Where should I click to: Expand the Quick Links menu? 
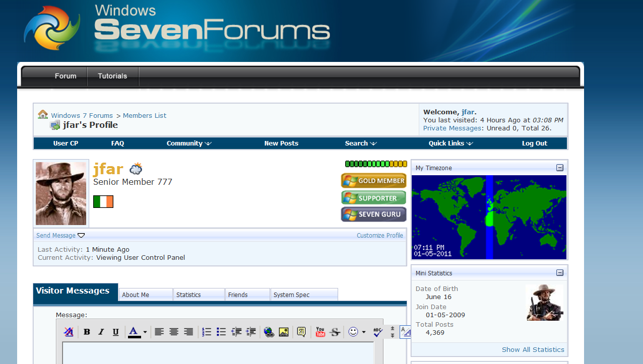click(451, 143)
